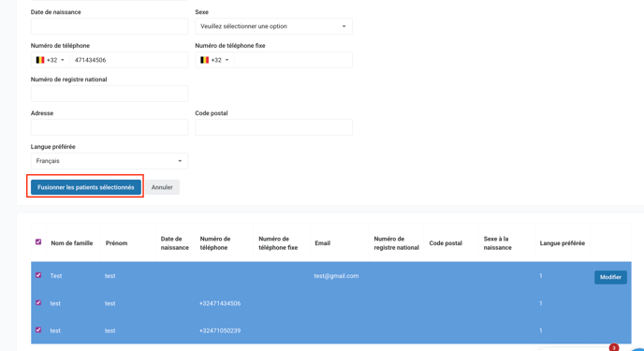Open the Langue préférée dropdown showing Français
This screenshot has width=644, height=351.
(x=110, y=161)
